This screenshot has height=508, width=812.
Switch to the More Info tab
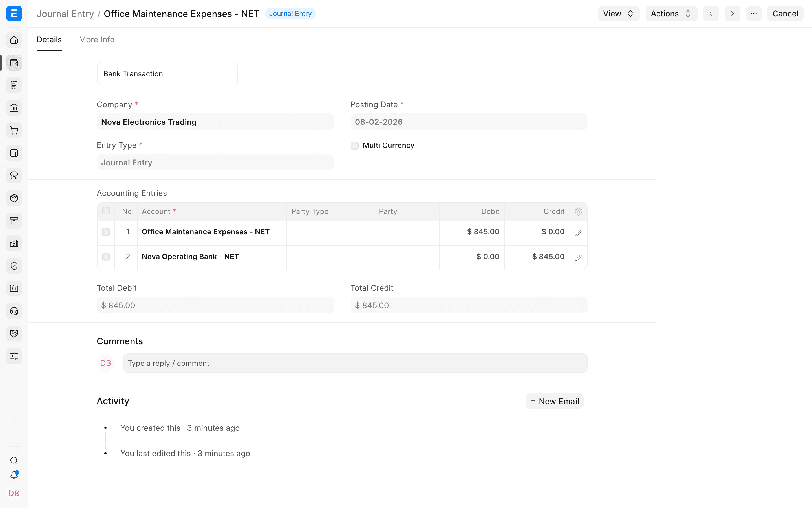point(97,40)
